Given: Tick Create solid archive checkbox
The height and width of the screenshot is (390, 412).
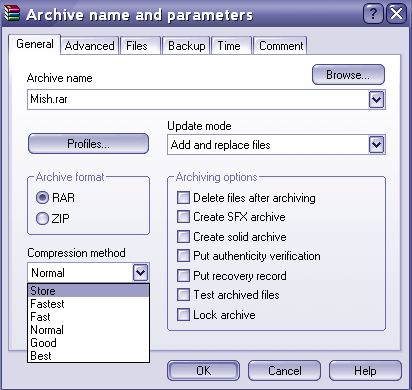Looking at the screenshot, I should coord(183,236).
